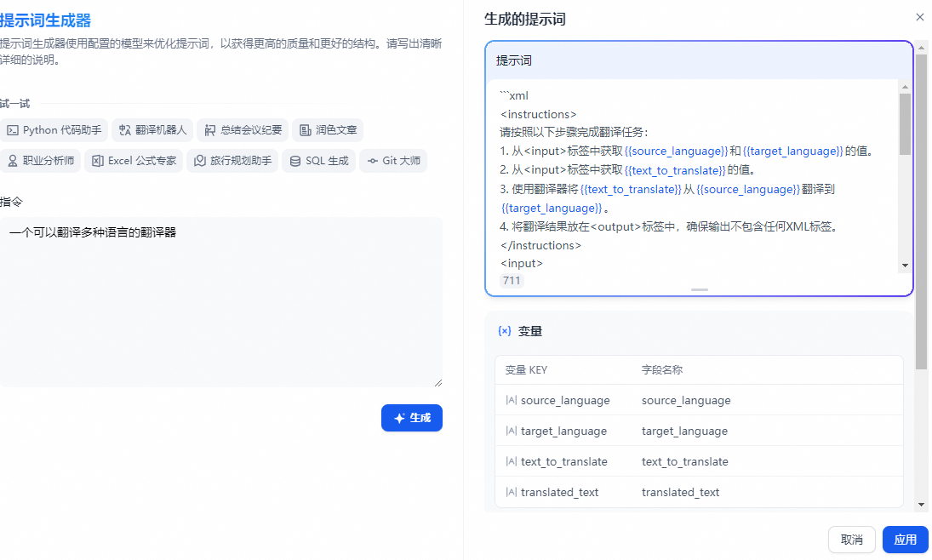Click the text type icon beside translated_text
This screenshot has width=932, height=560.
pos(512,492)
